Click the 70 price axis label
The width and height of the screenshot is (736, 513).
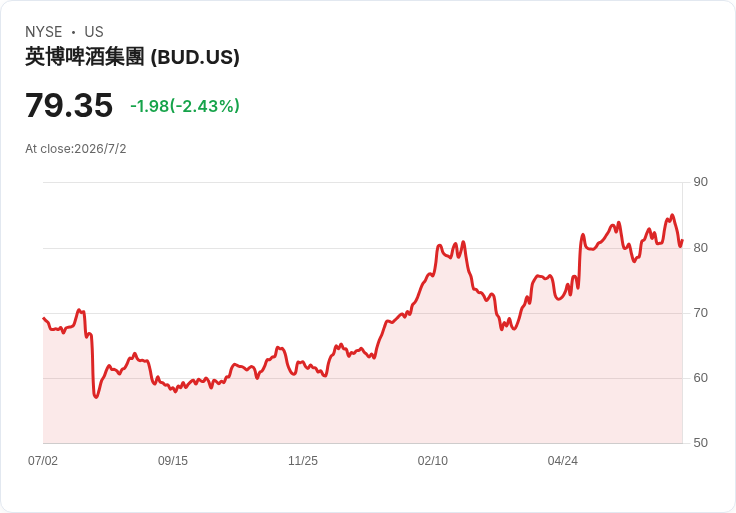701,313
